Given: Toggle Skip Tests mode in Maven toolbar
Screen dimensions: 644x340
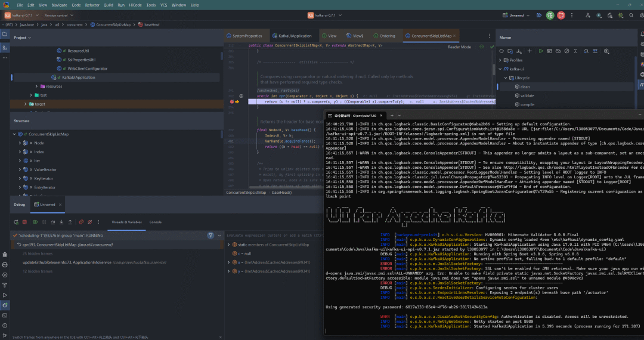Looking at the screenshot, I should [x=567, y=51].
